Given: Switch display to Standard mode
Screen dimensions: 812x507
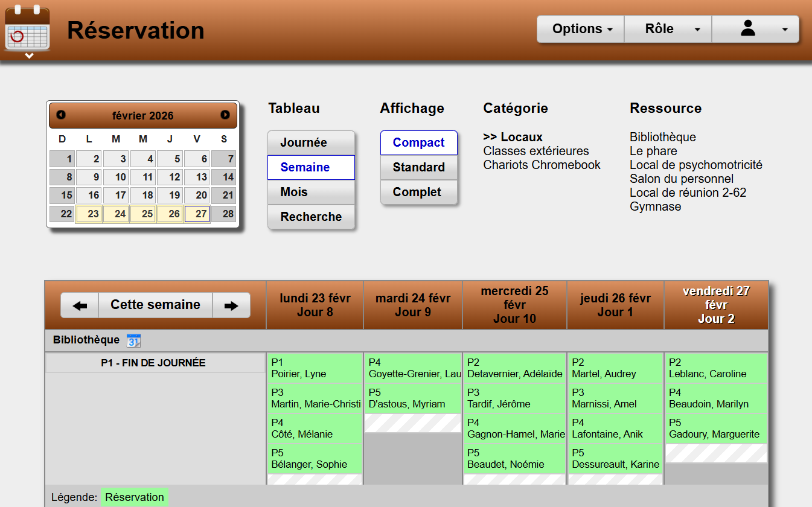Looking at the screenshot, I should tap(418, 168).
